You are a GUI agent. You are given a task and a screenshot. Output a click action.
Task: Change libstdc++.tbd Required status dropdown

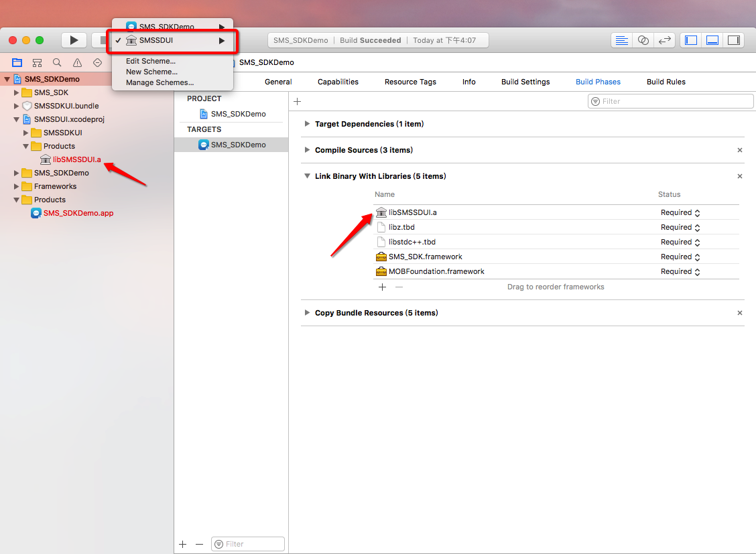pos(680,243)
